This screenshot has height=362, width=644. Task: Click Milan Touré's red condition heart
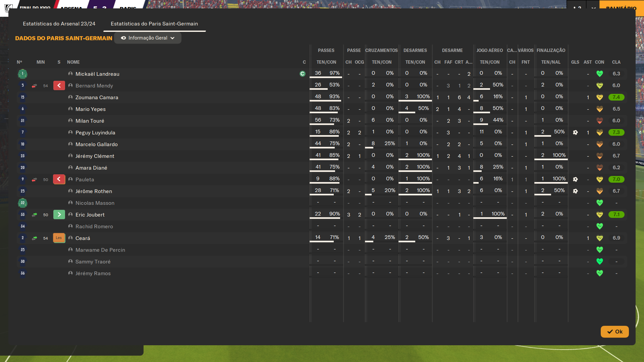[599, 121]
